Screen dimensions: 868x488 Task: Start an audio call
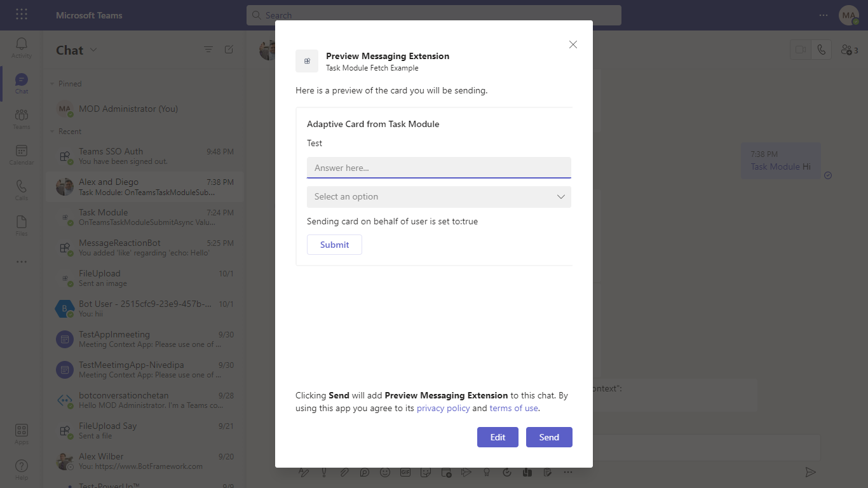[821, 50]
